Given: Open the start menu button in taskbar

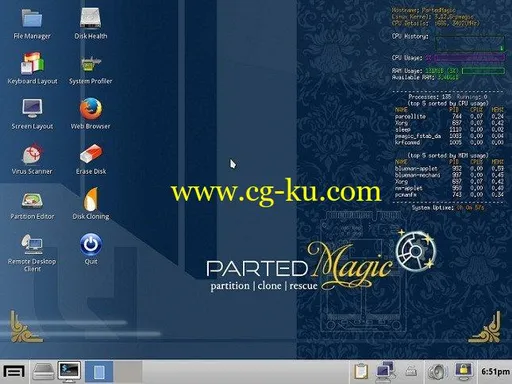Looking at the screenshot, I should point(14,371).
